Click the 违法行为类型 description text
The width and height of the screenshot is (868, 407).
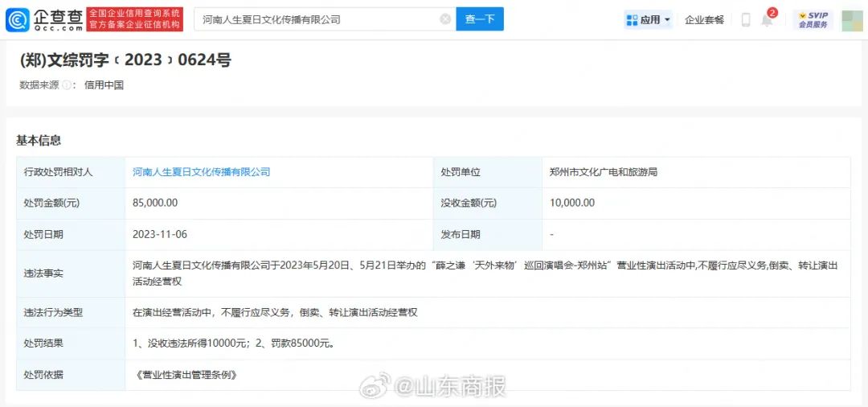[275, 312]
